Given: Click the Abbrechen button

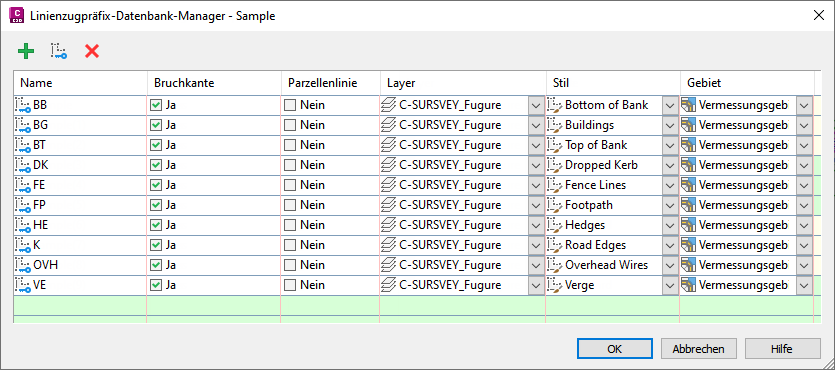Looking at the screenshot, I should (699, 349).
